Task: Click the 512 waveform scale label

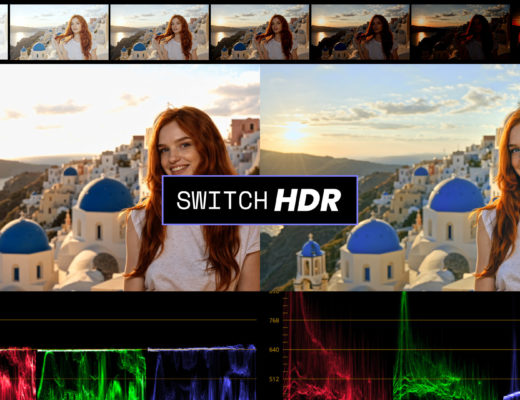Action: 274,379
